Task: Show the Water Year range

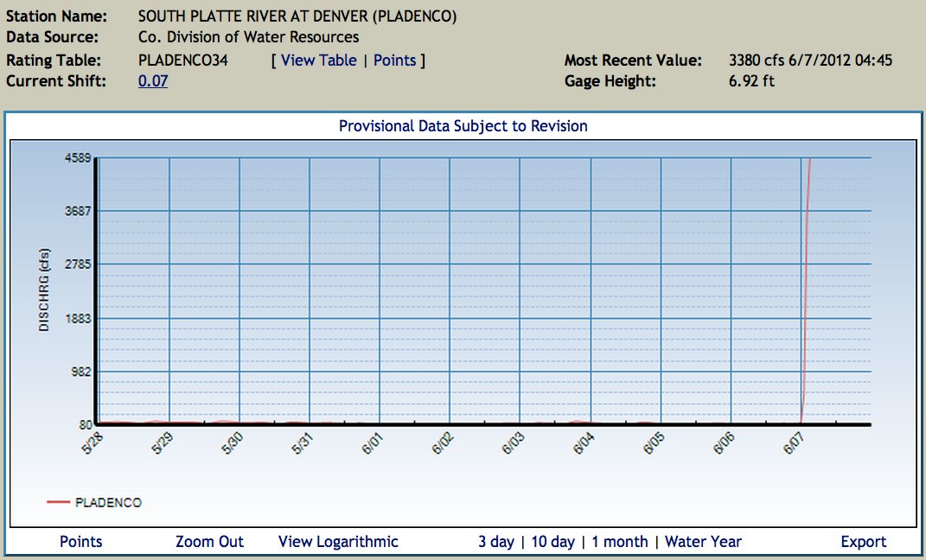Action: (703, 542)
